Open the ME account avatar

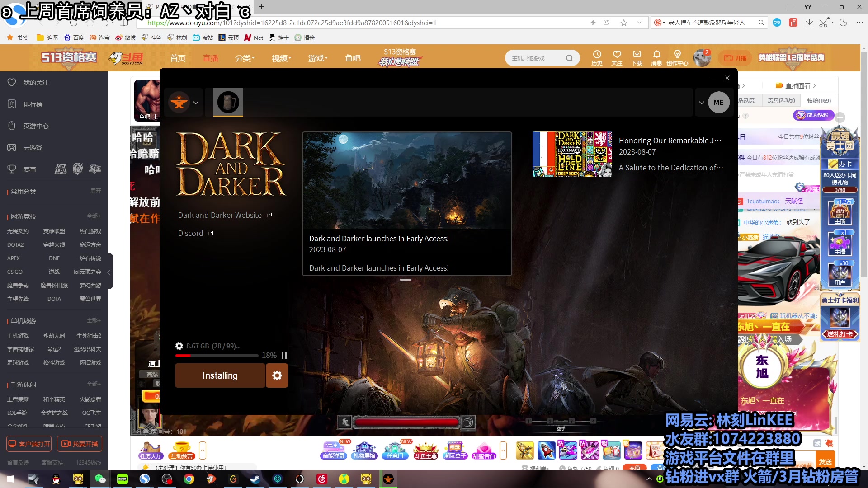click(x=719, y=102)
